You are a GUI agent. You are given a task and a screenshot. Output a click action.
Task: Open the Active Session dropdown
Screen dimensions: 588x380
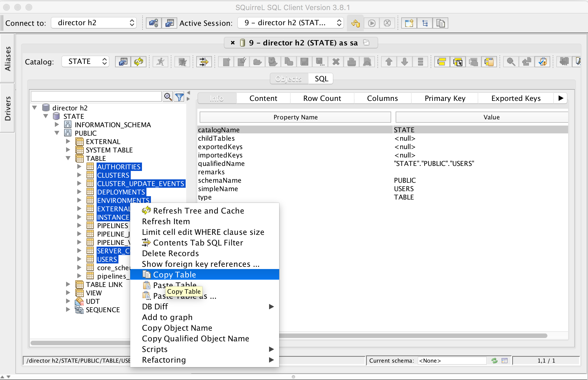tap(291, 23)
